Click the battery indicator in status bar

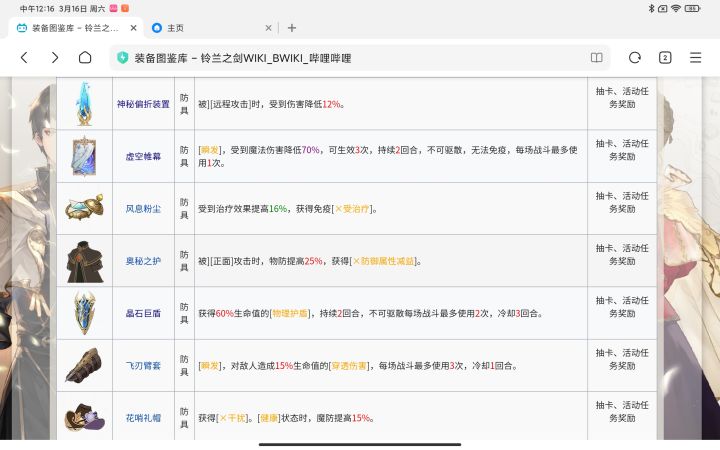tap(692, 8)
